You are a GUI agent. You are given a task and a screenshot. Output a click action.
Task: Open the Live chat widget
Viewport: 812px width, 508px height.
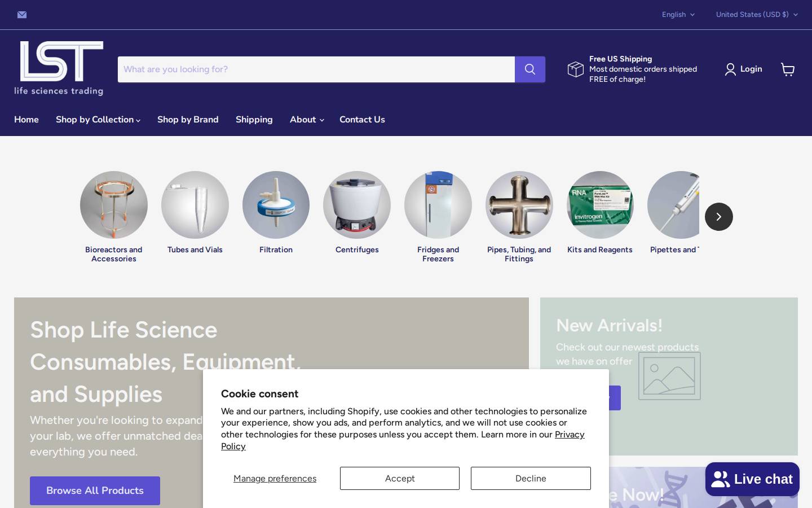[752, 479]
